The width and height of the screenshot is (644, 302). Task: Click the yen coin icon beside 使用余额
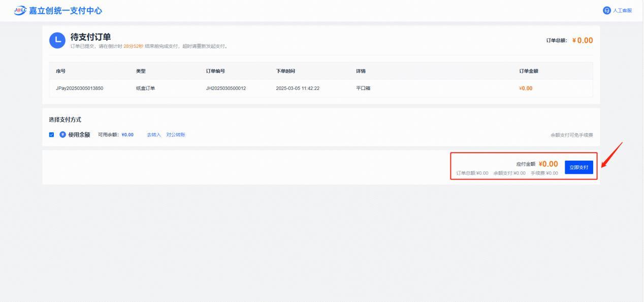63,135
